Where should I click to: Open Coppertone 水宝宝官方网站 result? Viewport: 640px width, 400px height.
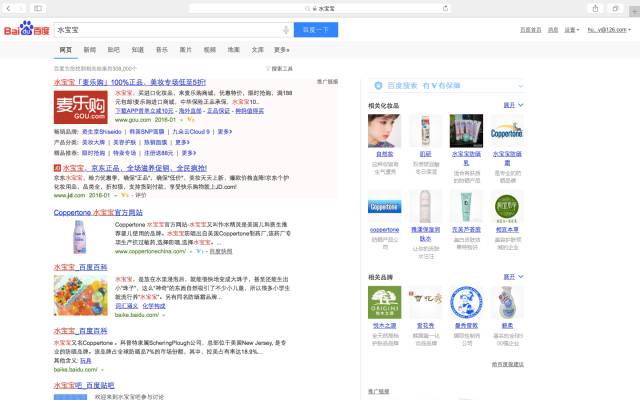pos(98,213)
